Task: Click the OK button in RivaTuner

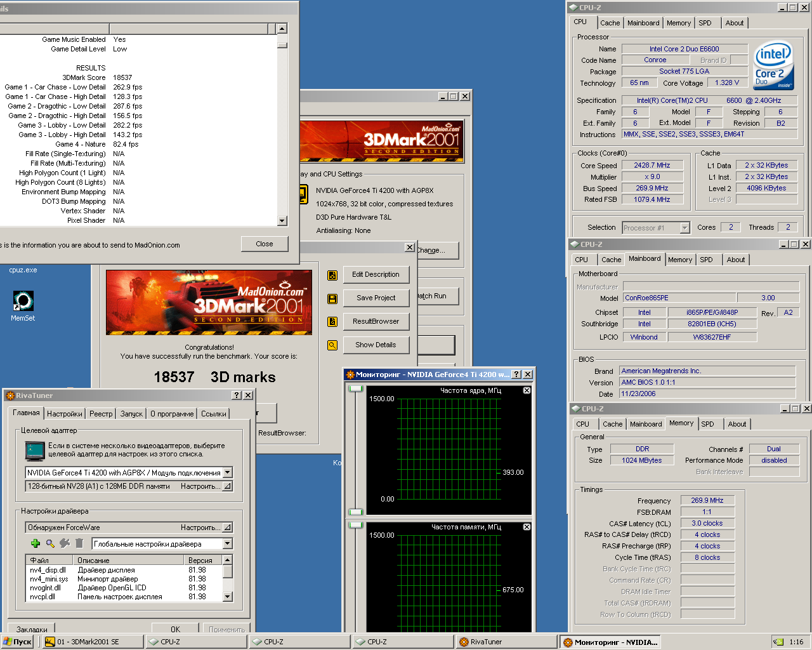Action: 176,629
